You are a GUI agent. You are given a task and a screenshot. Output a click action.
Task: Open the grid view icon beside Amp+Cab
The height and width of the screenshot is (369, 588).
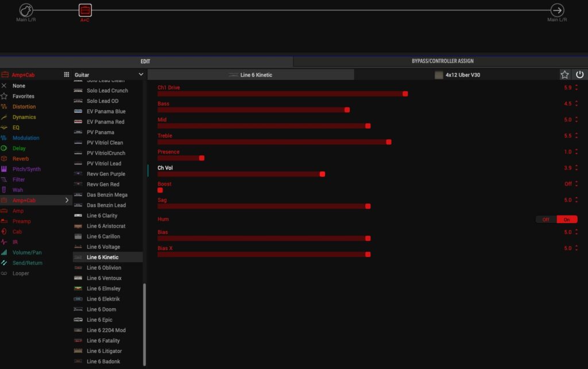pos(67,75)
